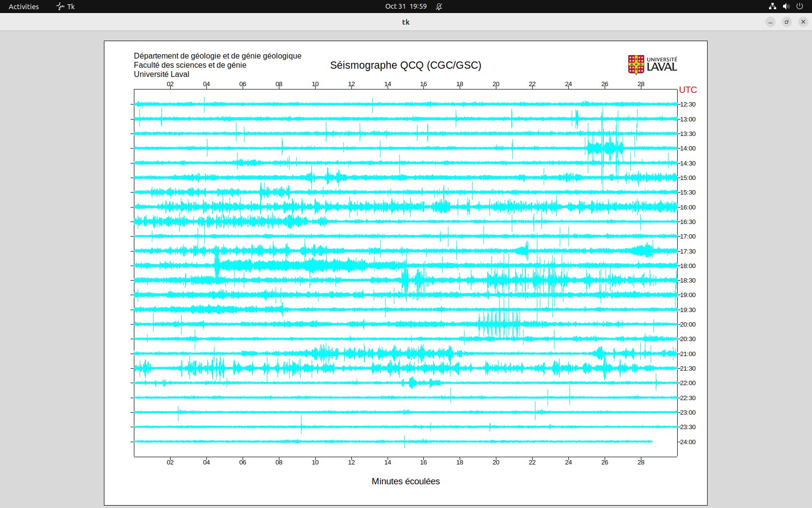The image size is (812, 508).
Task: Click the seismic trace on the 24:00 row
Action: click(x=393, y=442)
